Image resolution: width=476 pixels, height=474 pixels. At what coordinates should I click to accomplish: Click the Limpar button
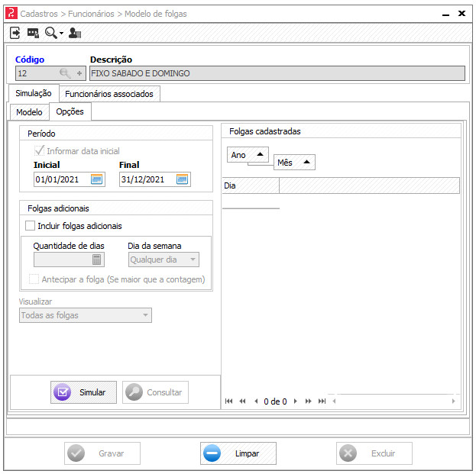238,453
